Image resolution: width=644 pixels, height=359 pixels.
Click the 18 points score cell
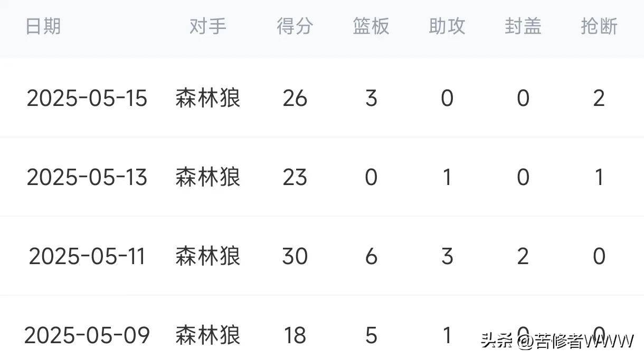click(295, 335)
